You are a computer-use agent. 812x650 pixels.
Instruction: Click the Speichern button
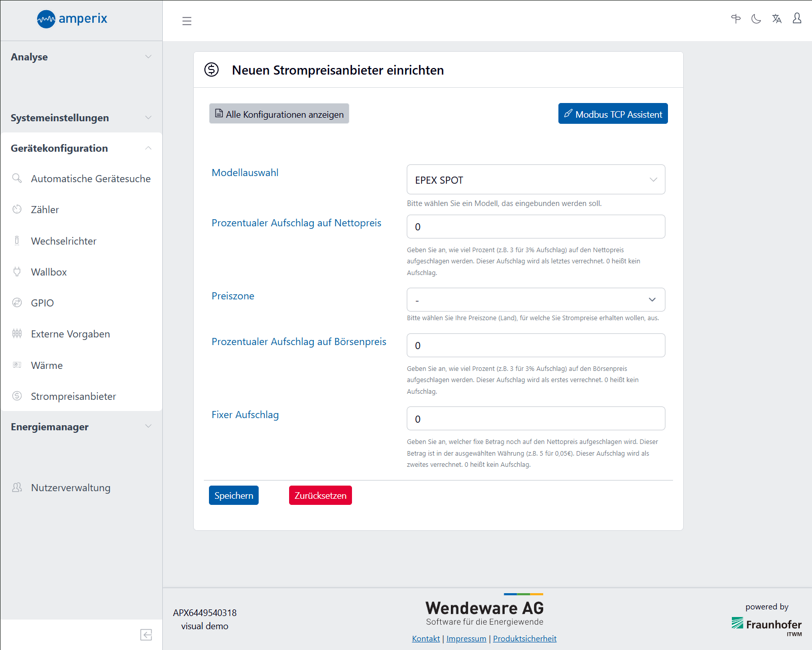point(233,495)
